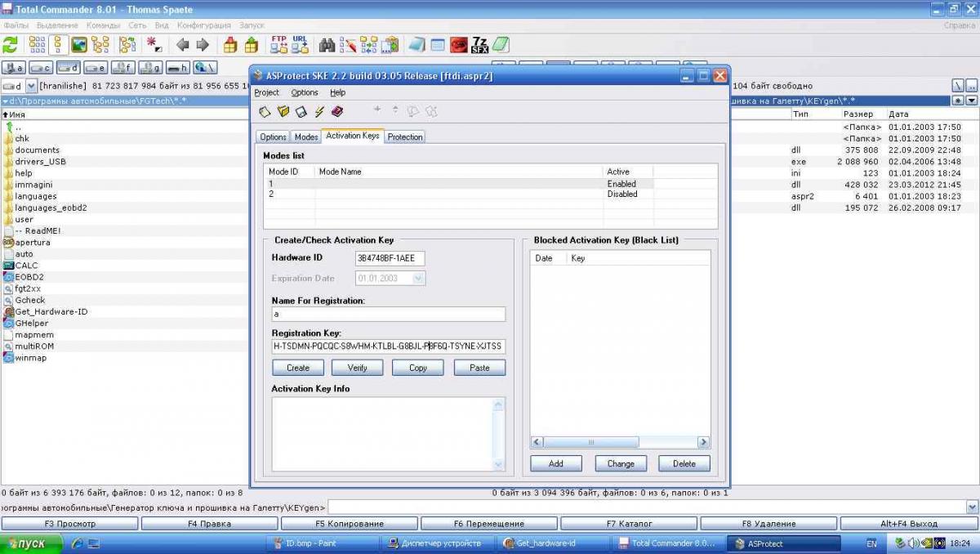Open Total Commander Конфигурация menu

point(204,25)
